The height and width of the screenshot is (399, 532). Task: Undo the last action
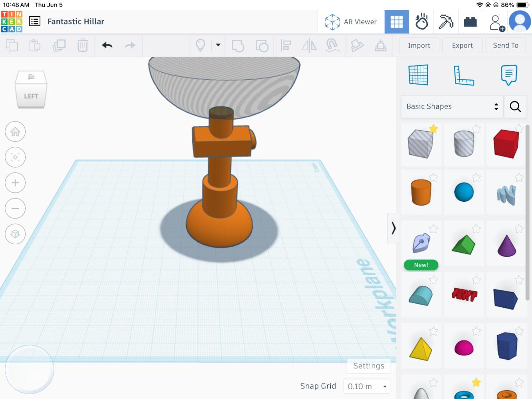(x=107, y=45)
